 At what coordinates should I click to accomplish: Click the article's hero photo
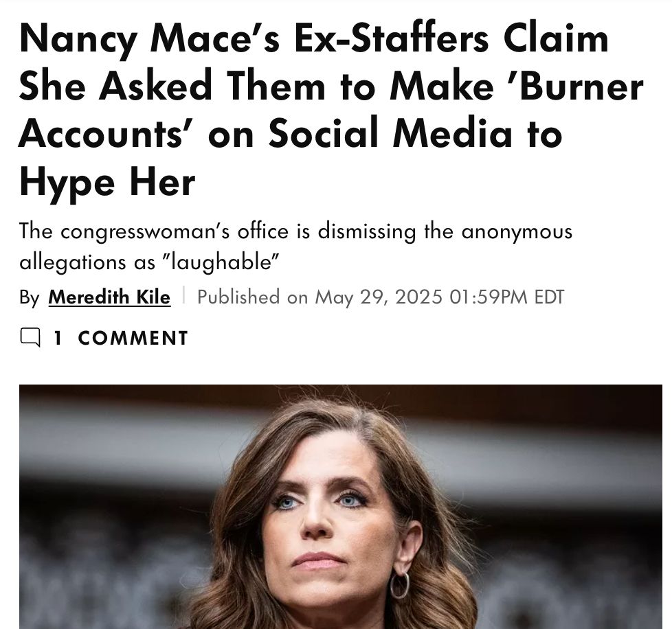coord(341,507)
